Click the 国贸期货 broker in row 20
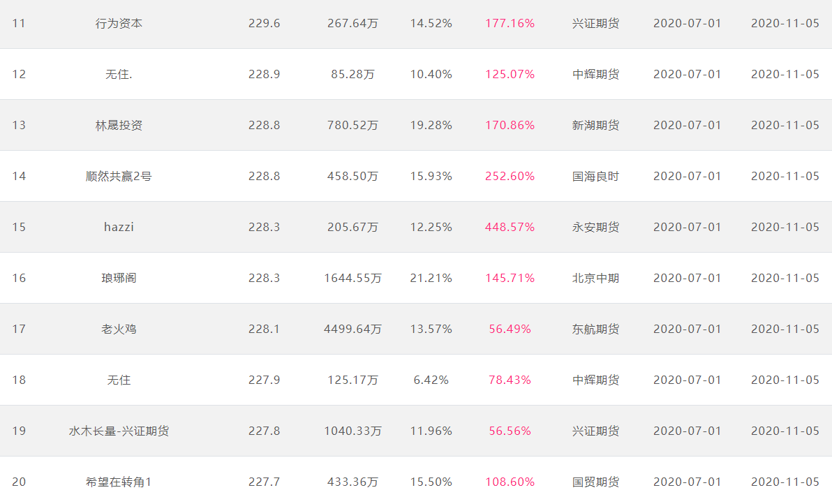Image resolution: width=832 pixels, height=504 pixels. point(596,482)
